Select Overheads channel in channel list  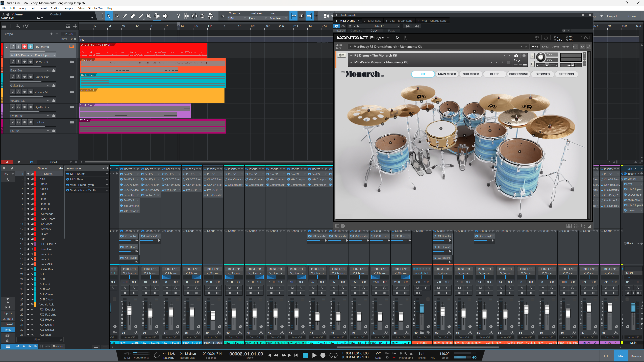click(x=46, y=214)
